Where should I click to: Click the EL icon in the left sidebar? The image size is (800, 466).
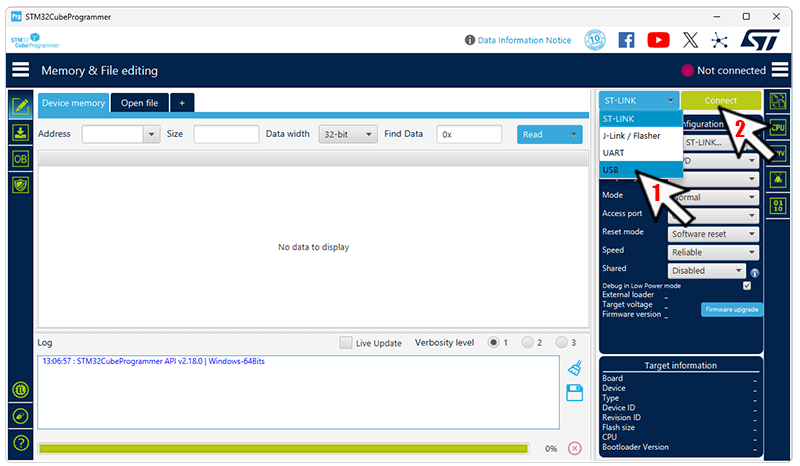(x=20, y=390)
